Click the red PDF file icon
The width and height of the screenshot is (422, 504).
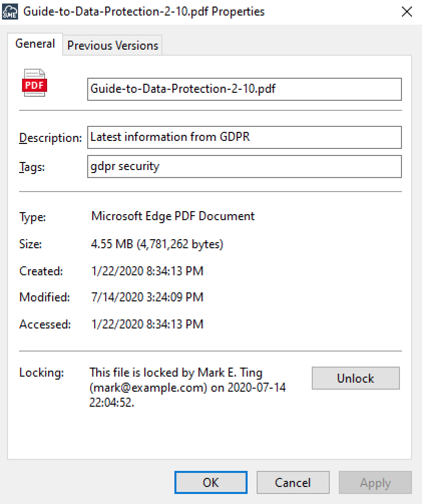pyautogui.click(x=34, y=84)
